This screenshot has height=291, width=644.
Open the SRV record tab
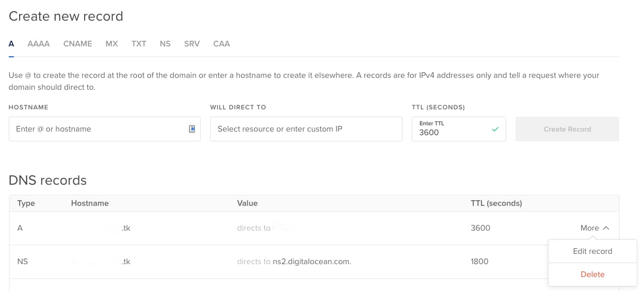click(192, 44)
